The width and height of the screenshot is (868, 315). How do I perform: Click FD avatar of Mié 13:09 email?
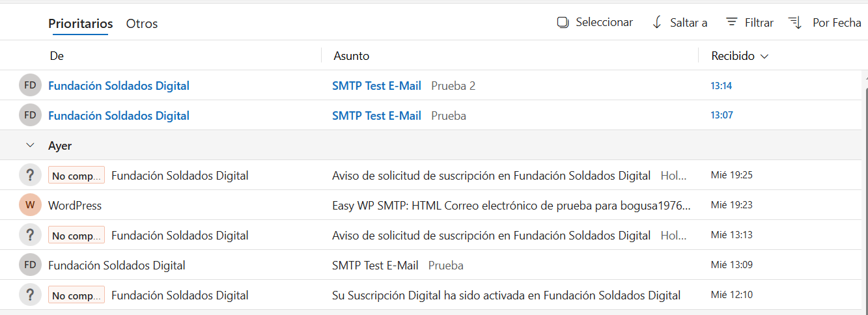[30, 266]
